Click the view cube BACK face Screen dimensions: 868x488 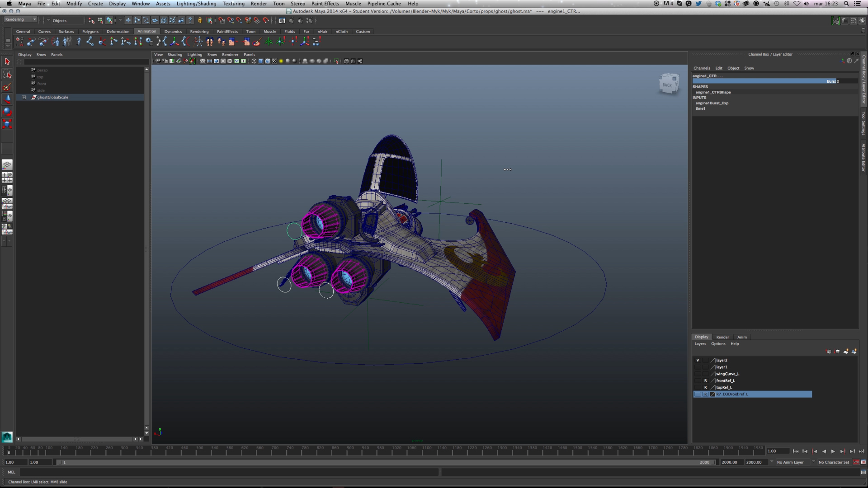pyautogui.click(x=668, y=84)
